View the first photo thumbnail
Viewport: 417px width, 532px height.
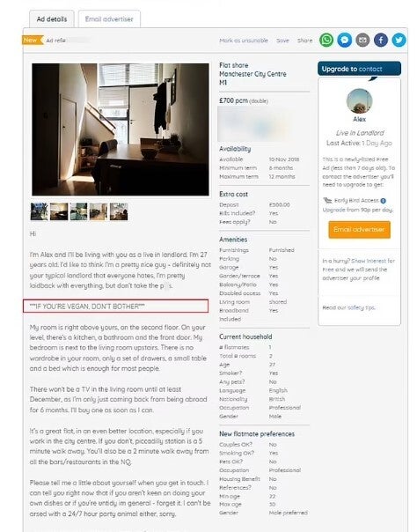(39, 211)
